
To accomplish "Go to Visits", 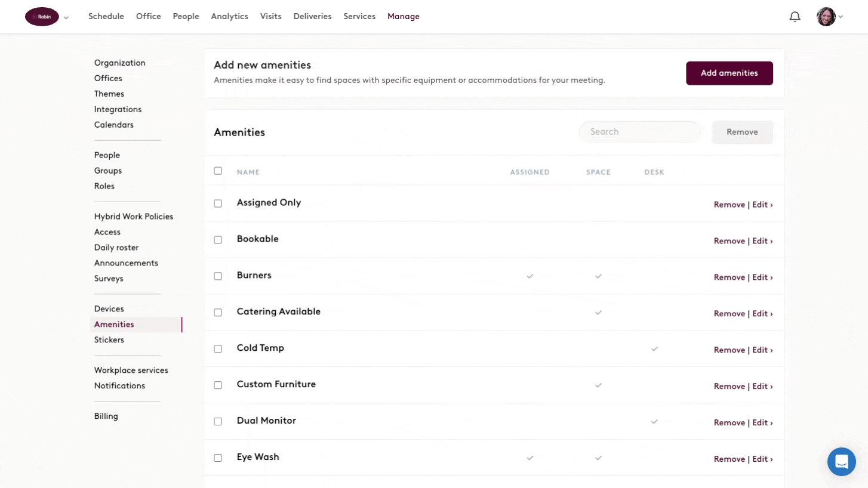I will (x=270, y=17).
